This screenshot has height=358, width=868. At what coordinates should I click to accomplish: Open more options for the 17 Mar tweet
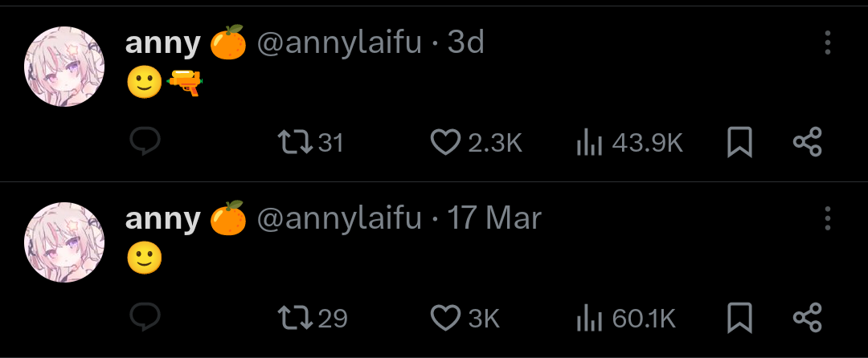[828, 218]
